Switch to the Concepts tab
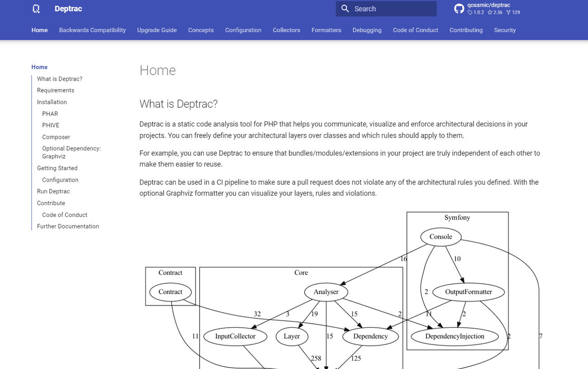Screen dimensions: 588x369 click(201, 30)
